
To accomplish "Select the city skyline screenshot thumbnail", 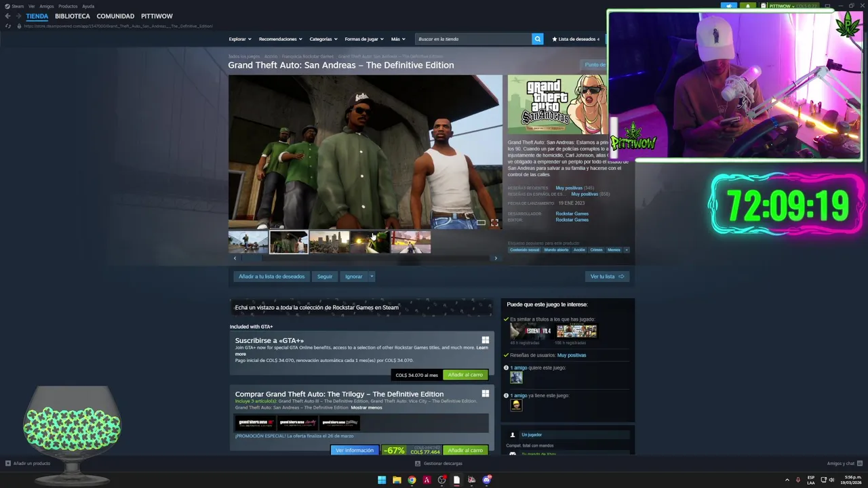I will [330, 242].
